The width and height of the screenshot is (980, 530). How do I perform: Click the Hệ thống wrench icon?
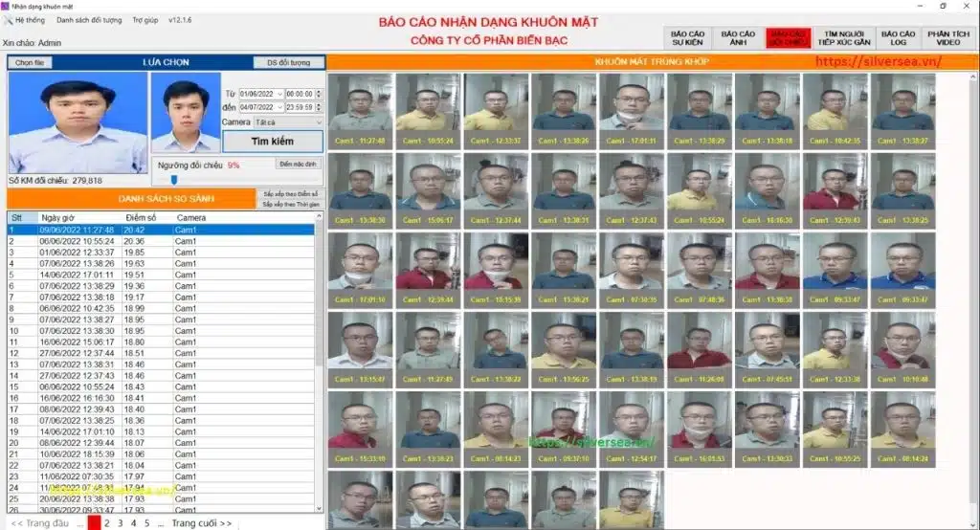point(8,19)
